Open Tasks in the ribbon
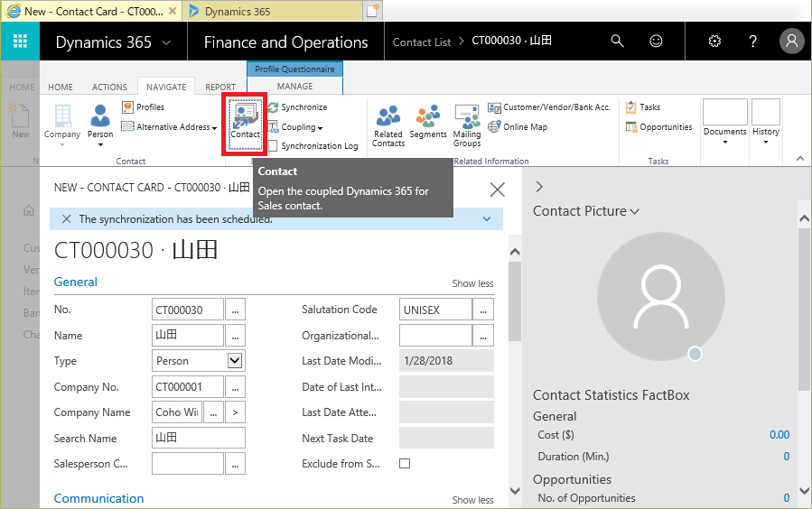This screenshot has width=812, height=509. coord(643,107)
